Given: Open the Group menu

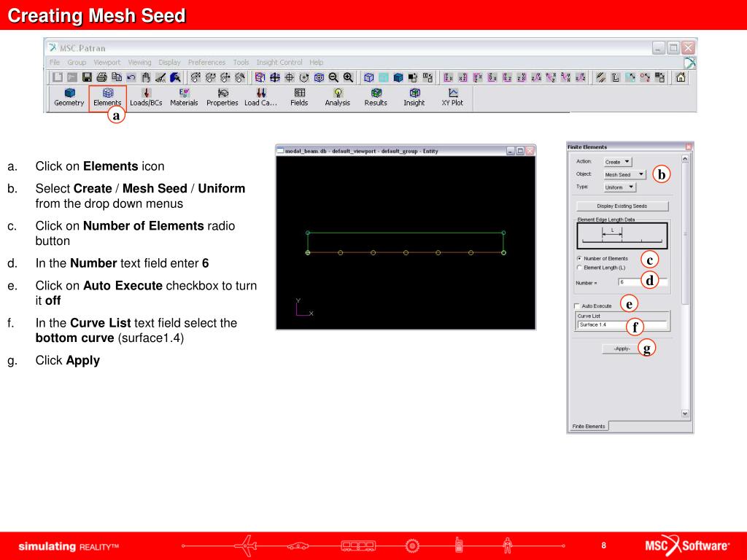Looking at the screenshot, I should pyautogui.click(x=77, y=63).
